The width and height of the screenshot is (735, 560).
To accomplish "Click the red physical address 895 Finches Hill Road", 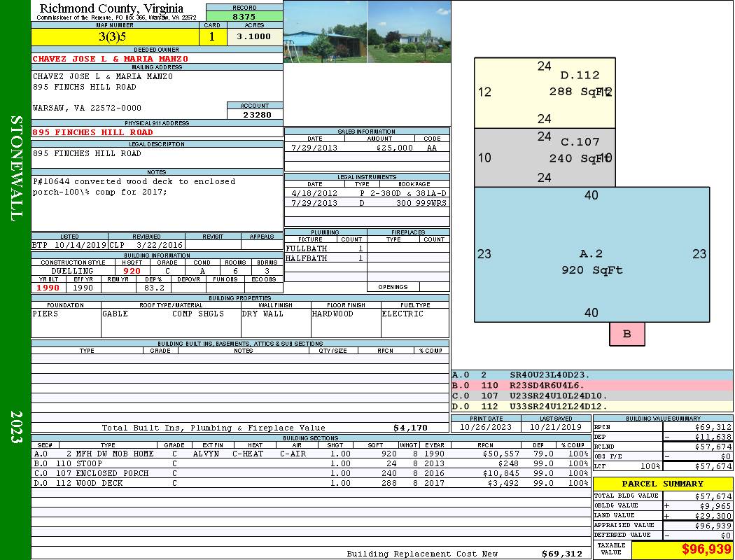I will (92, 132).
